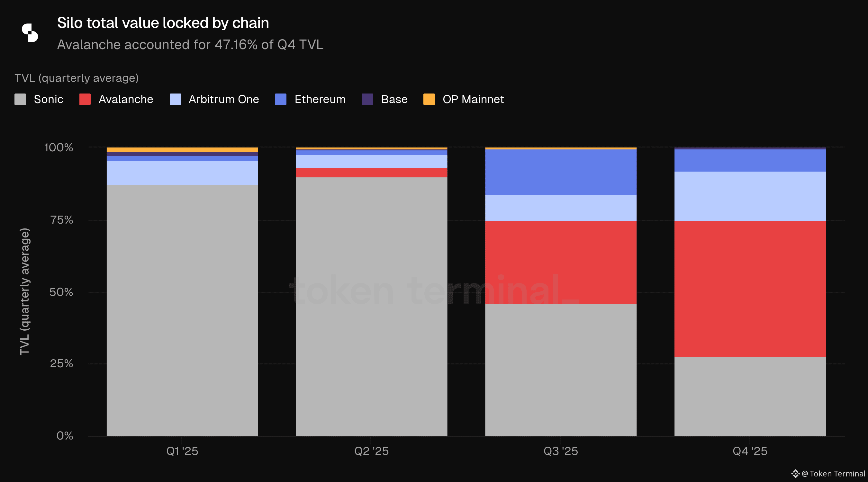The width and height of the screenshot is (868, 482).
Task: Click the @Token Terminal attribution link
Action: [x=833, y=474]
